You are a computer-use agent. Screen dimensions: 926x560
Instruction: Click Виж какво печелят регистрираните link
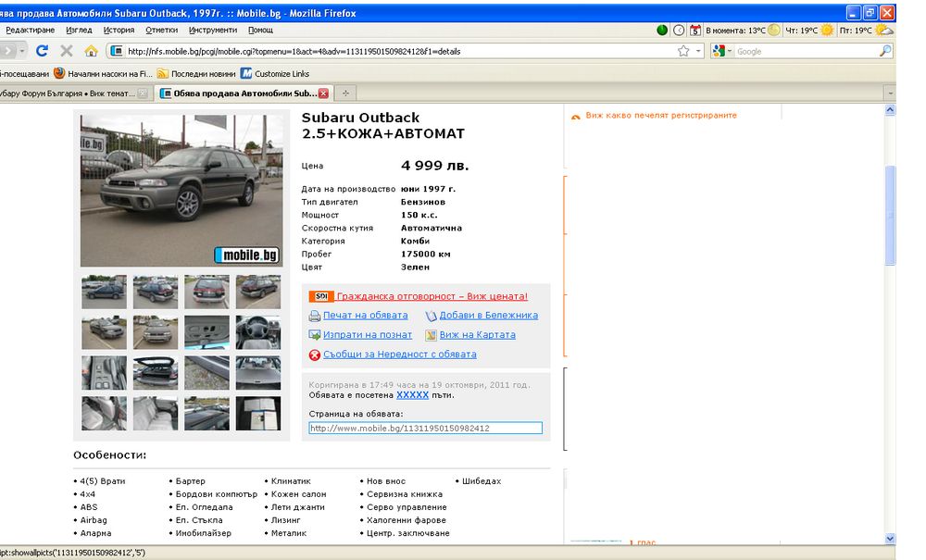coord(661,115)
